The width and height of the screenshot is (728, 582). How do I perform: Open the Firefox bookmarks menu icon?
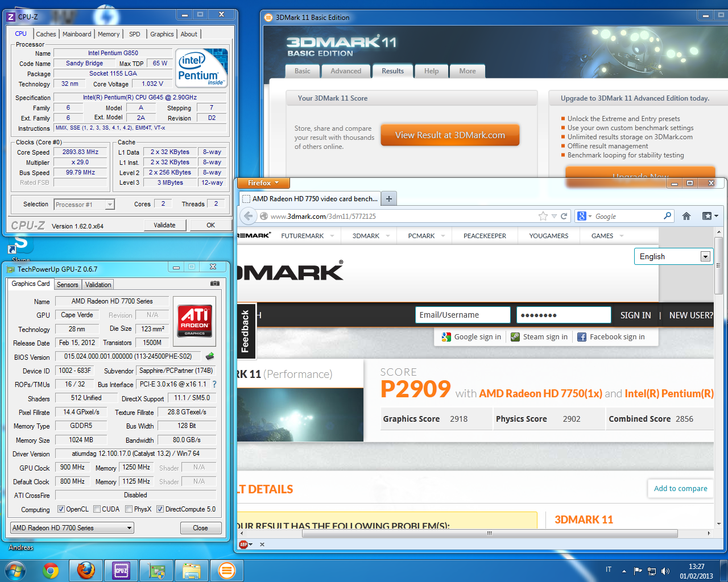click(x=710, y=216)
